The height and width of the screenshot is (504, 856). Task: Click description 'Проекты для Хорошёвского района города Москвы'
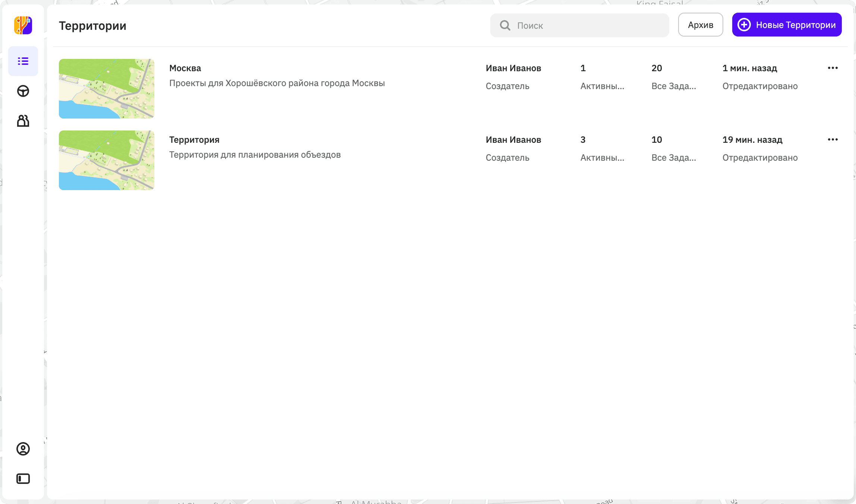tap(277, 83)
